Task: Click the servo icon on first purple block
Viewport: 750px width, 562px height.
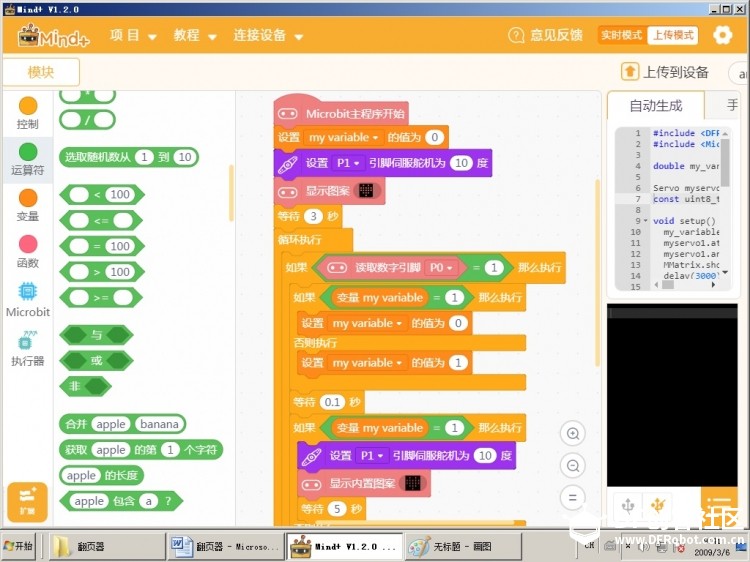Action: 288,164
